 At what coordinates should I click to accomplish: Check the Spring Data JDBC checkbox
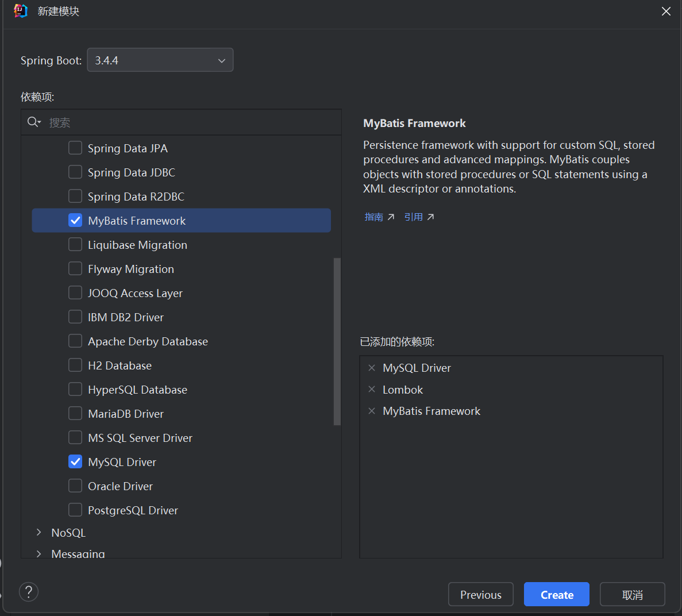(75, 172)
